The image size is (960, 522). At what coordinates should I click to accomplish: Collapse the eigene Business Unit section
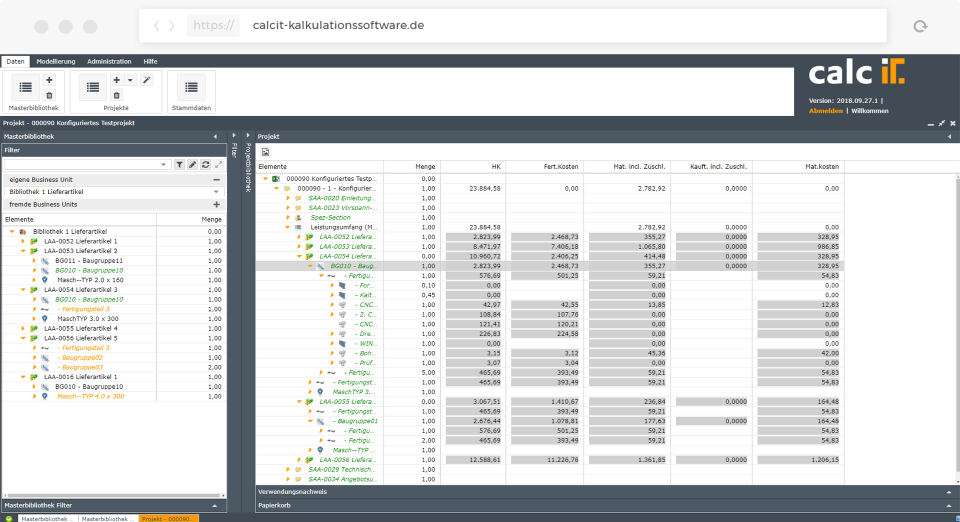click(216, 180)
